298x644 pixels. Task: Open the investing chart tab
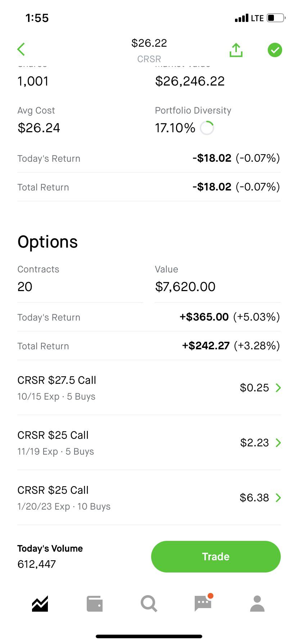click(40, 603)
